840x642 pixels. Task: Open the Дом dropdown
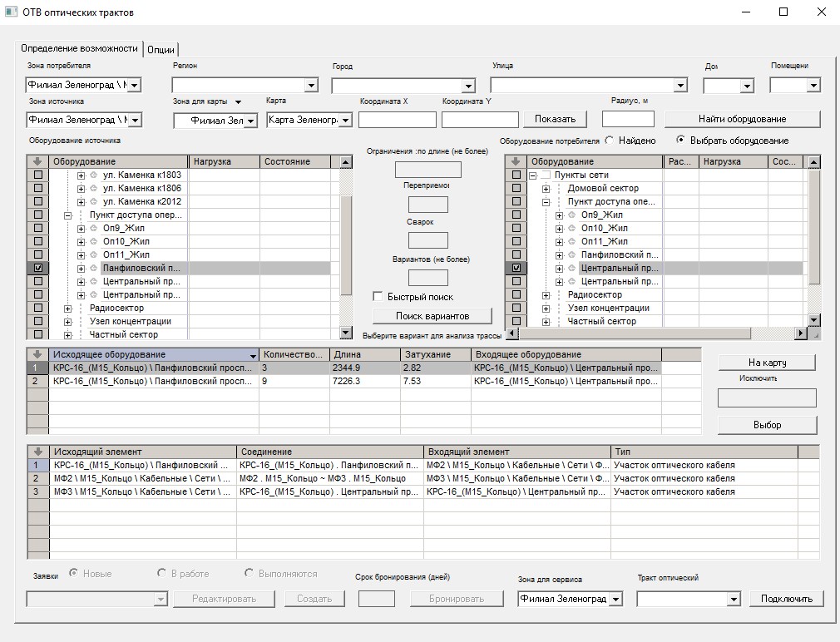[x=748, y=86]
